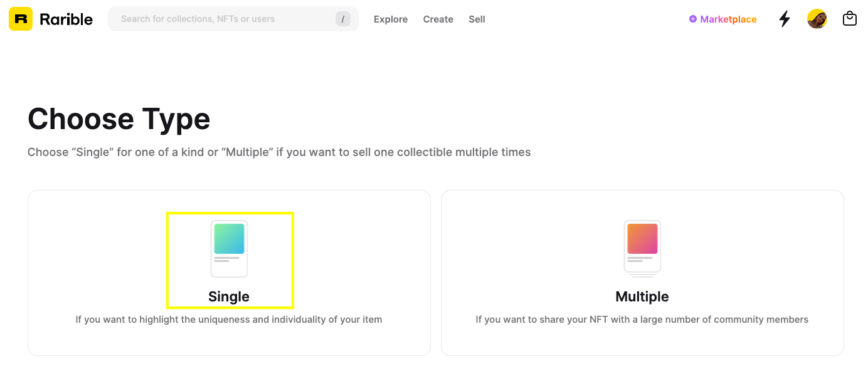Click the slash shortcut badge in search bar
The height and width of the screenshot is (366, 868).
point(343,19)
